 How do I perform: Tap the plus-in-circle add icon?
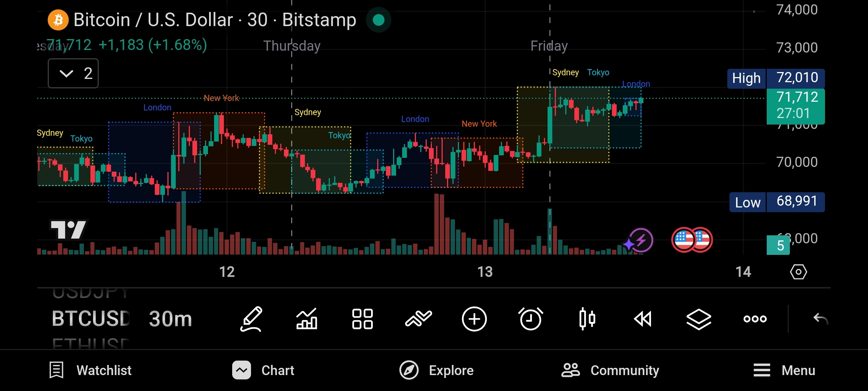coord(474,319)
